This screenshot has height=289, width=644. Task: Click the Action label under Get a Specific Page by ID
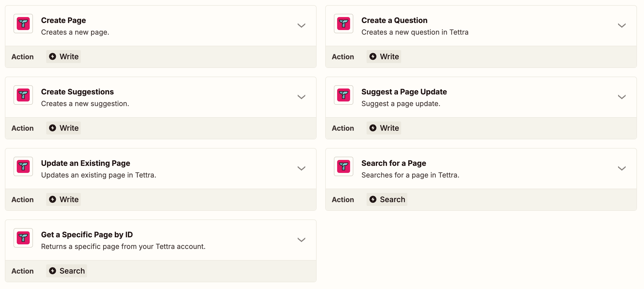click(x=23, y=271)
